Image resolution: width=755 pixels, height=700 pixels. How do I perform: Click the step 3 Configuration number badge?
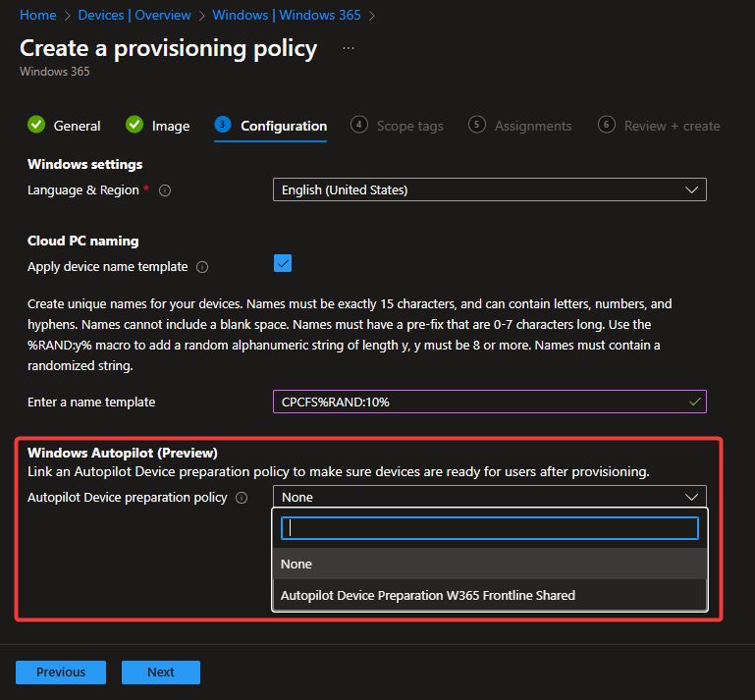(x=223, y=125)
